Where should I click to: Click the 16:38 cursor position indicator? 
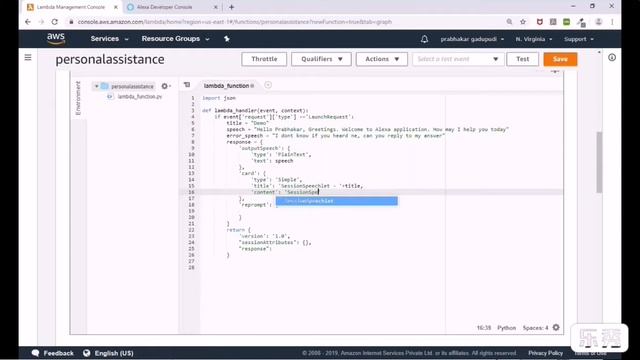click(484, 328)
